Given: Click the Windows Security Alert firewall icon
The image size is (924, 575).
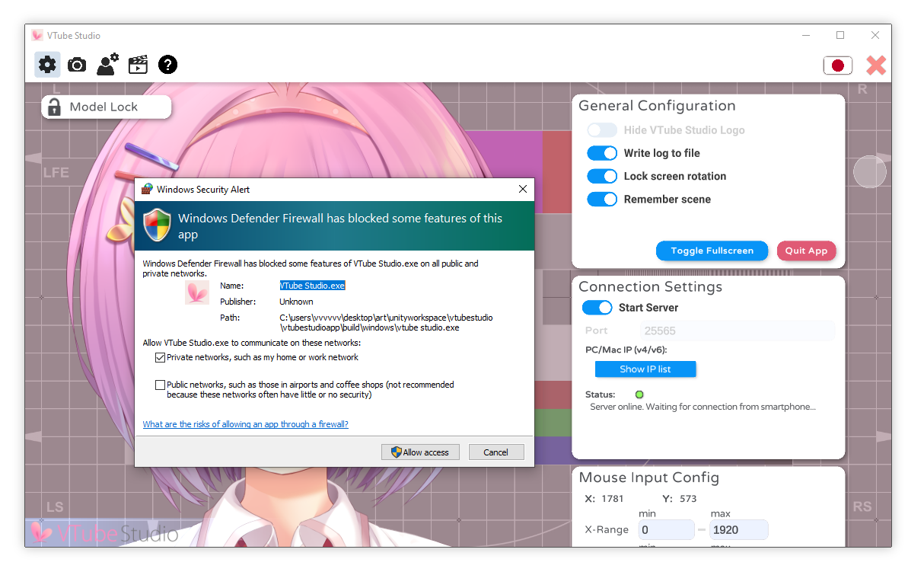Looking at the screenshot, I should click(x=147, y=190).
